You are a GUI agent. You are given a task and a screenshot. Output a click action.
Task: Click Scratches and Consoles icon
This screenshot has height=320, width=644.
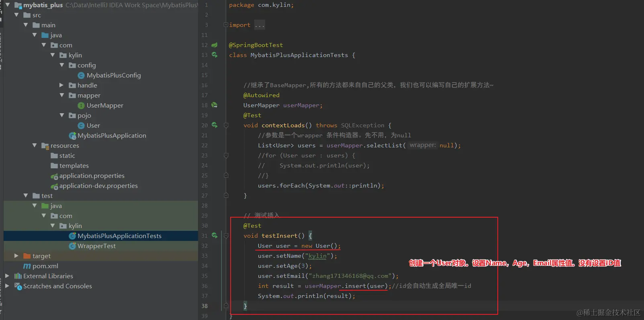pyautogui.click(x=18, y=286)
